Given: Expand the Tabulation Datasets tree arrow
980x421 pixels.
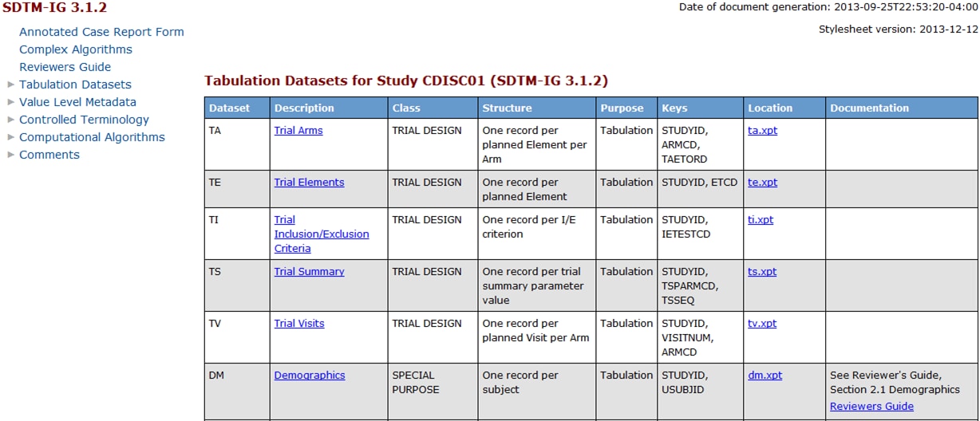Looking at the screenshot, I should [x=10, y=84].
